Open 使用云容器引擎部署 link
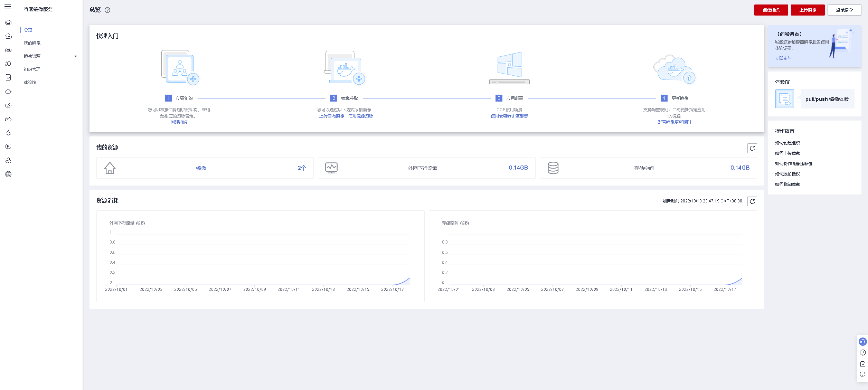Viewport: 868px width, 390px height. (x=509, y=116)
